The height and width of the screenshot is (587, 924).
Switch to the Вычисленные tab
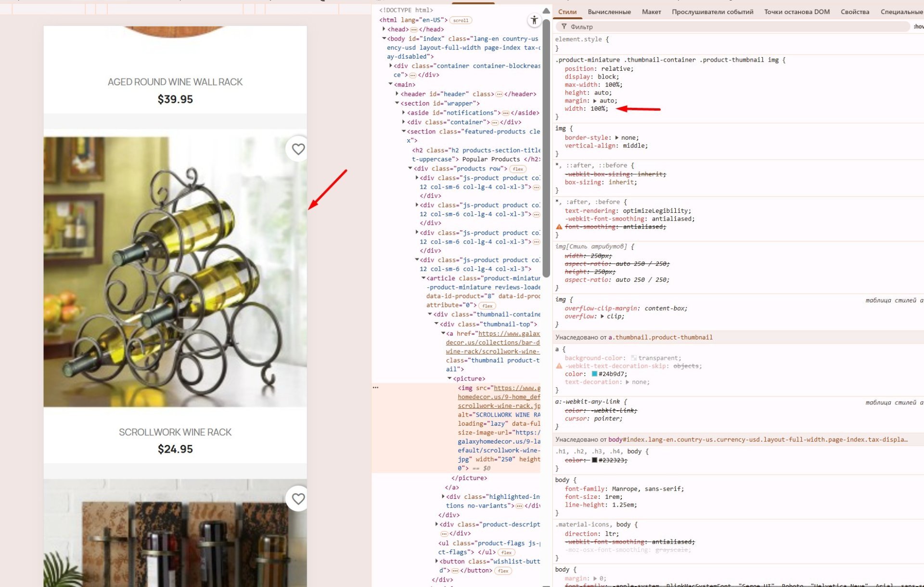609,12
